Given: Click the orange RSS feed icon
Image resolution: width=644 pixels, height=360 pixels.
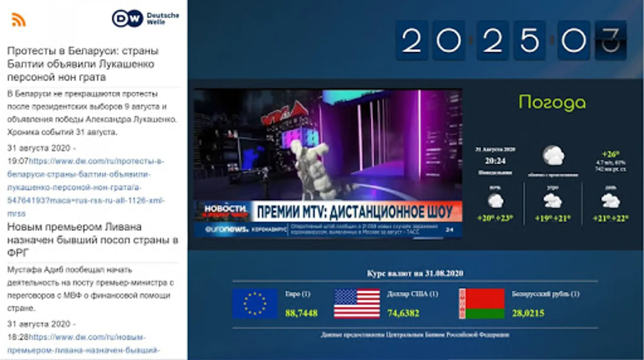Looking at the screenshot, I should tap(19, 19).
